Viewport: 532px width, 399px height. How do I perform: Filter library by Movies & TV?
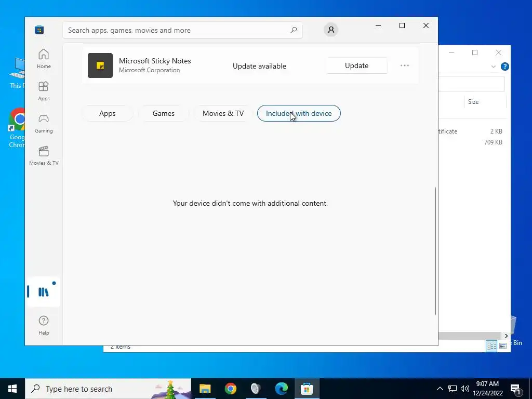(223, 113)
